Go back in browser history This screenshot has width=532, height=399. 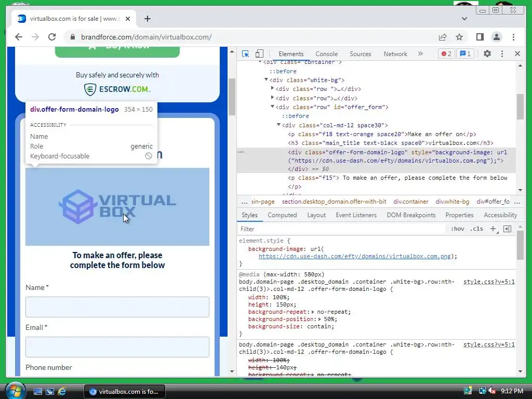[19, 37]
